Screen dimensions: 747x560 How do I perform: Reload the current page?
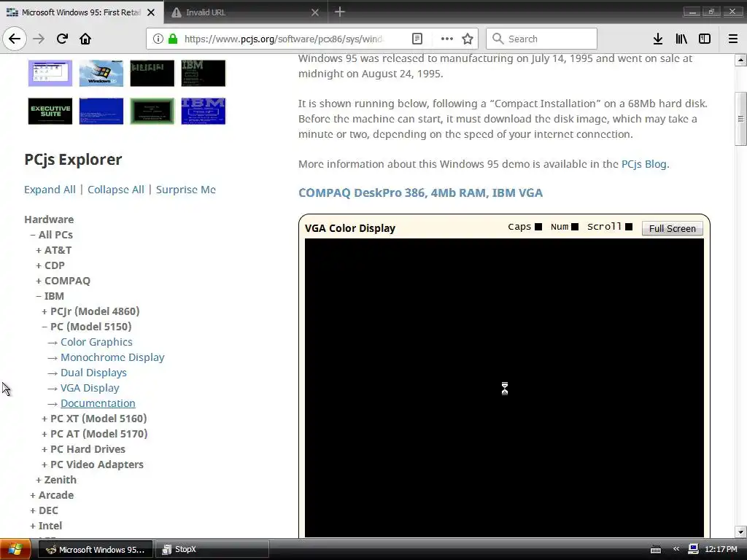62,39
